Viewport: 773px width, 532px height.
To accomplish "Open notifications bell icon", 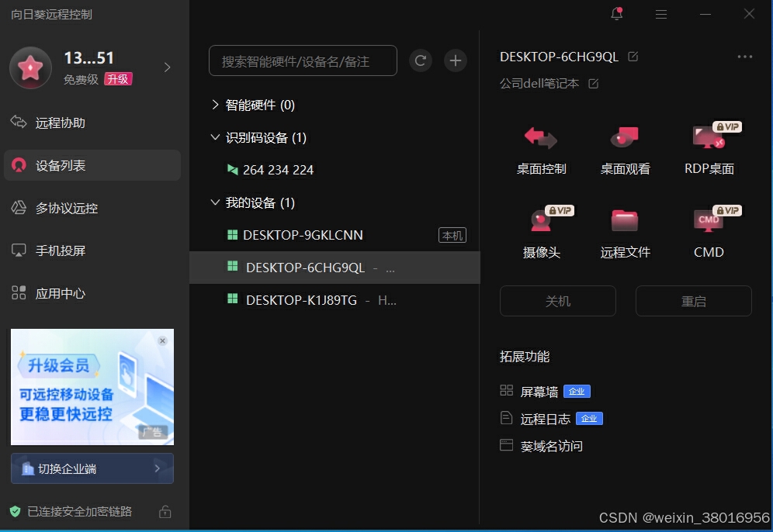I will pos(617,13).
